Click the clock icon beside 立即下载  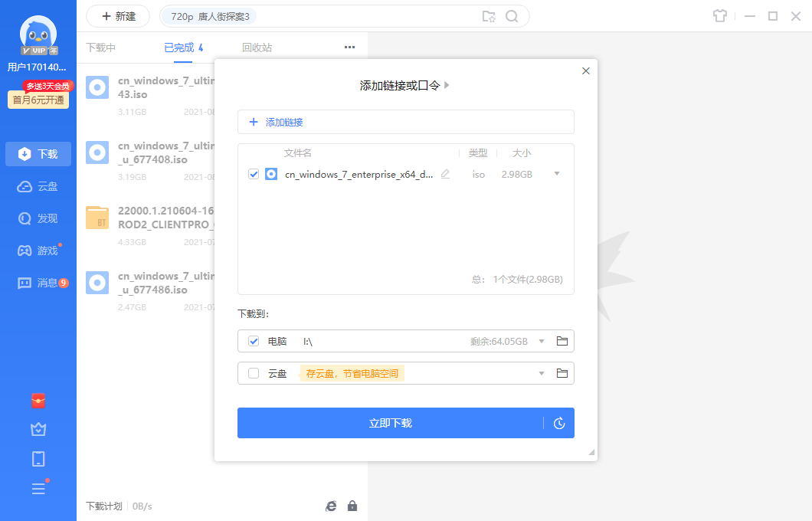coord(559,423)
